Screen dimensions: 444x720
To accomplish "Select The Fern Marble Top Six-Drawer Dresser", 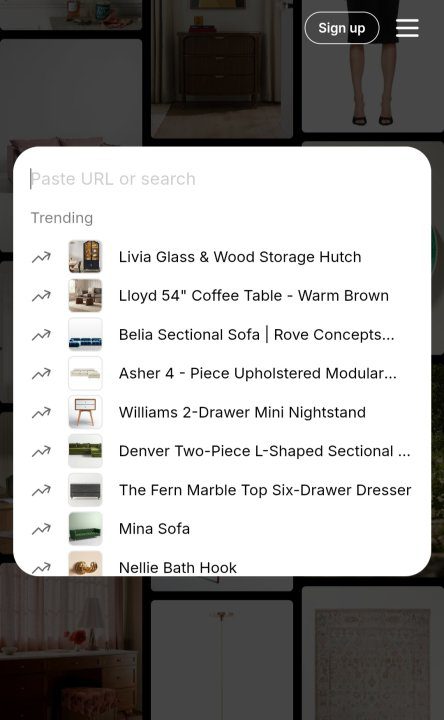I will 265,490.
